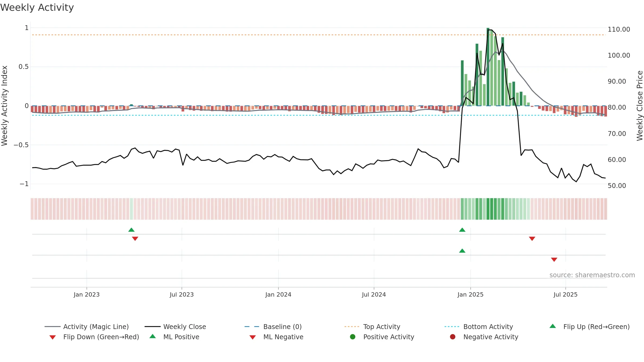Click the Positive Activity green circle icon
The width and height of the screenshot is (644, 362).
point(353,337)
